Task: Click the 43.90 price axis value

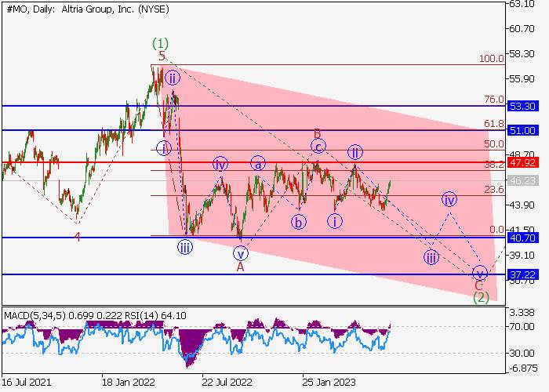Action: (x=522, y=205)
